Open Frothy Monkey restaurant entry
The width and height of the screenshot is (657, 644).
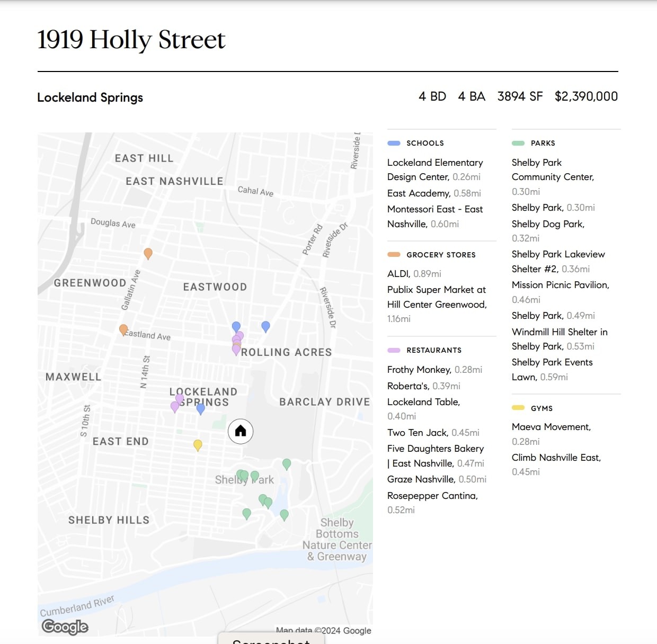pos(419,370)
